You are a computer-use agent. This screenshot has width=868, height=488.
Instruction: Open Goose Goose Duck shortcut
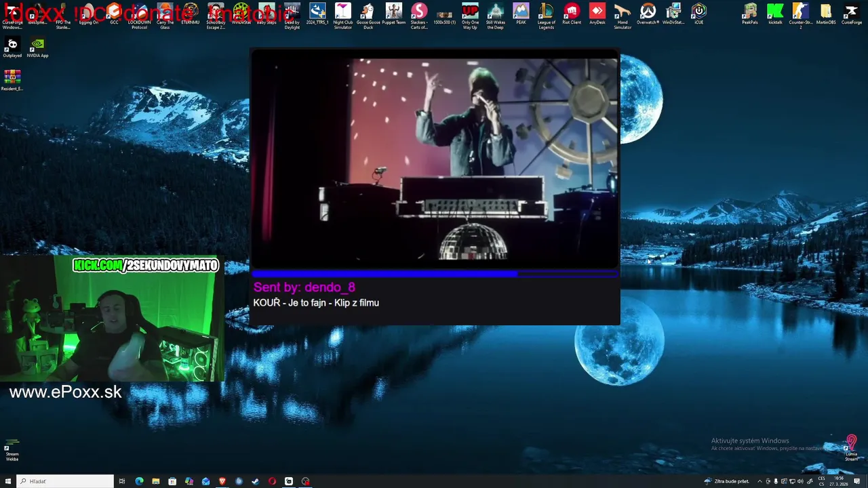coord(368,16)
